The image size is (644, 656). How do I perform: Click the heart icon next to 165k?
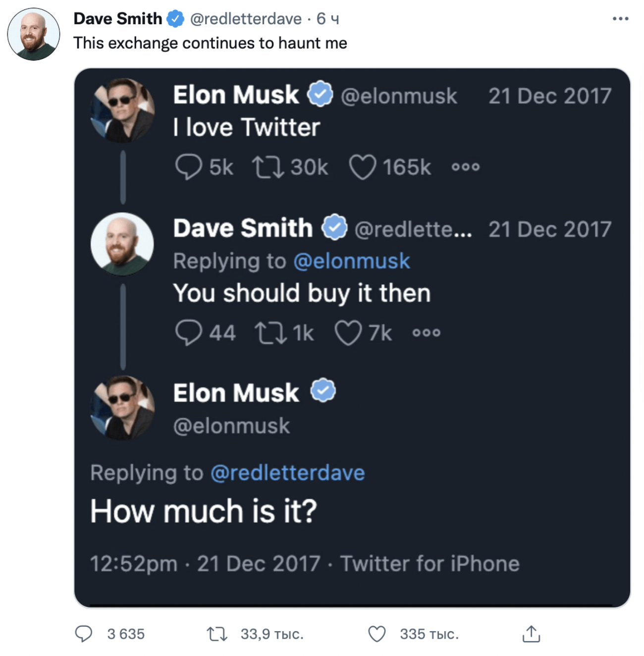pyautogui.click(x=363, y=167)
